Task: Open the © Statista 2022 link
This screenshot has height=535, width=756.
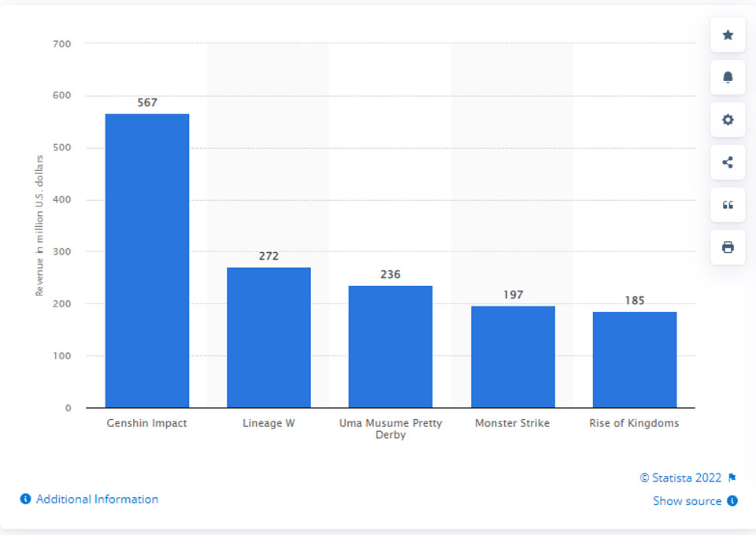Action: (x=680, y=477)
